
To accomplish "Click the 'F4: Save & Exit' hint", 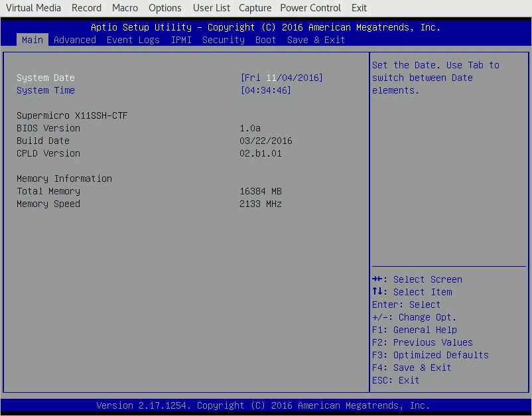I will coord(411,368).
